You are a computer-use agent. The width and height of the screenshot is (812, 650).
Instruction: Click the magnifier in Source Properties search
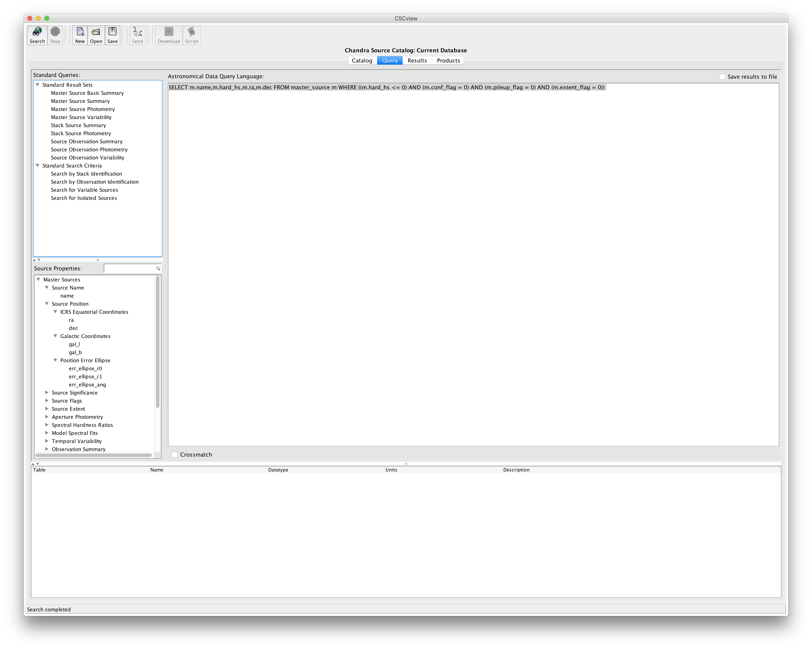(158, 268)
